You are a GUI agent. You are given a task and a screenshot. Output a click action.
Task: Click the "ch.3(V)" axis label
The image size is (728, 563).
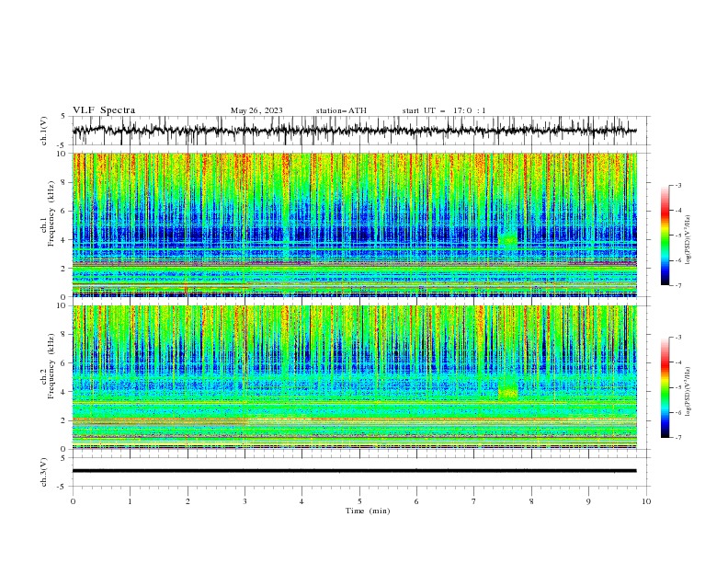[x=44, y=472]
